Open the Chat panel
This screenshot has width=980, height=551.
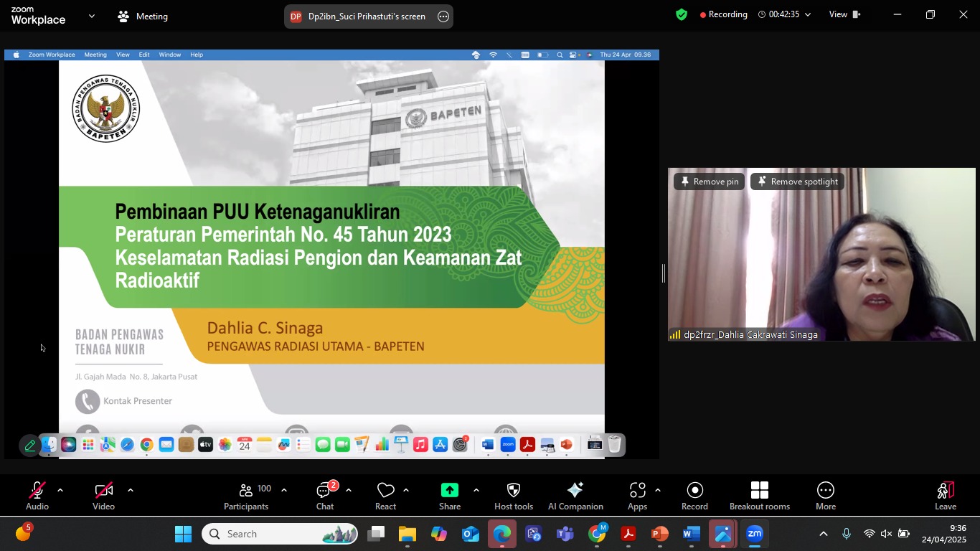point(325,496)
